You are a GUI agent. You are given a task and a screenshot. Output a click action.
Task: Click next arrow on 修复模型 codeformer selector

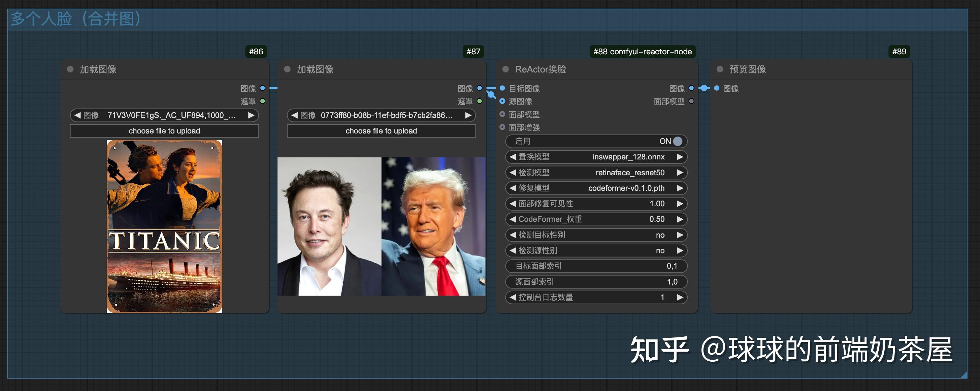(680, 188)
